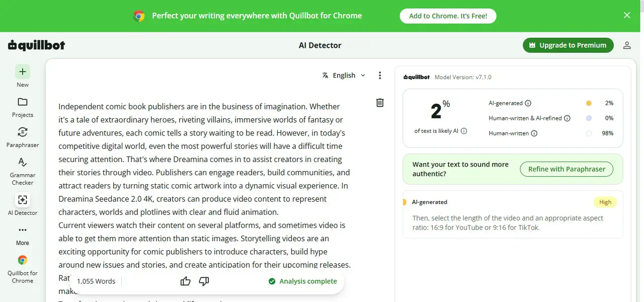
Task: Click the thumbs up feedback icon
Action: (x=185, y=281)
